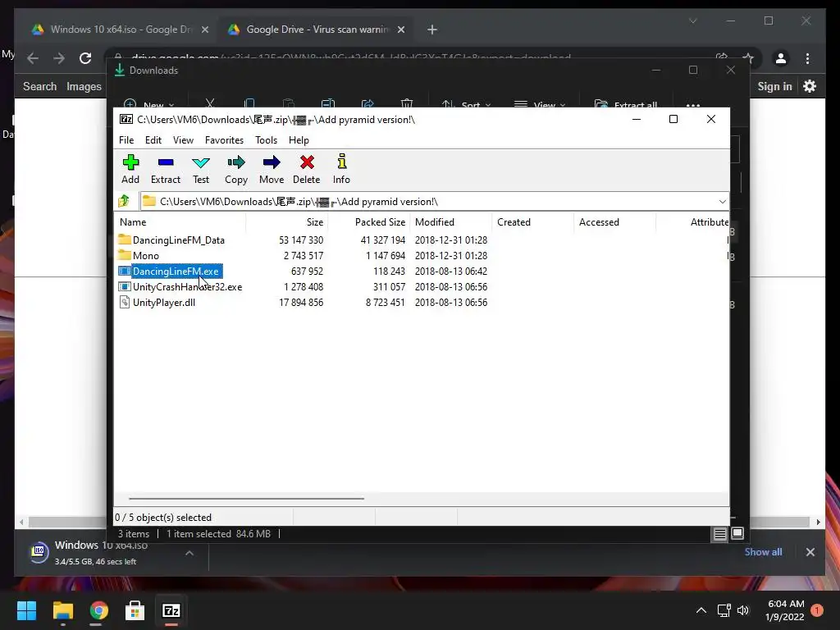Click Show all downloads link
Image resolution: width=840 pixels, height=630 pixels.
(763, 552)
